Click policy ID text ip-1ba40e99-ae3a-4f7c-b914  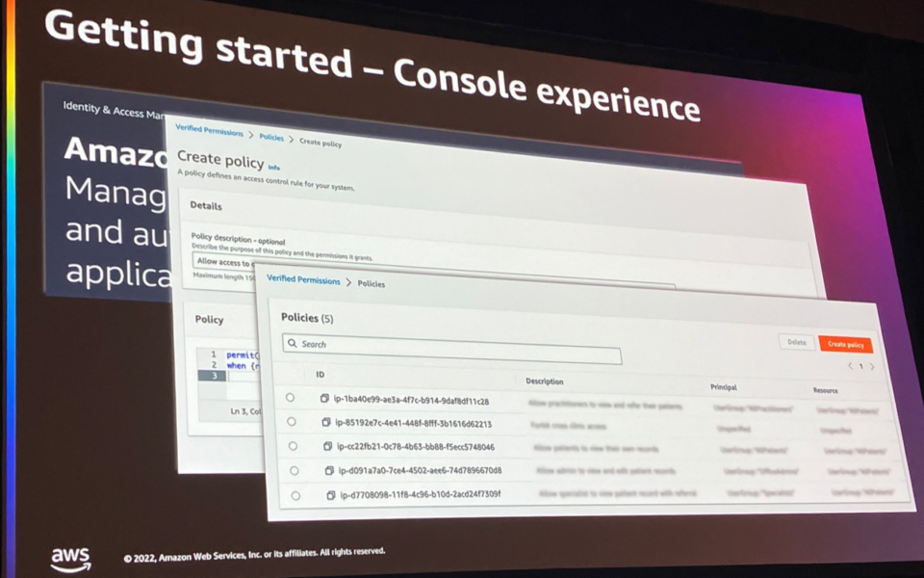point(411,401)
